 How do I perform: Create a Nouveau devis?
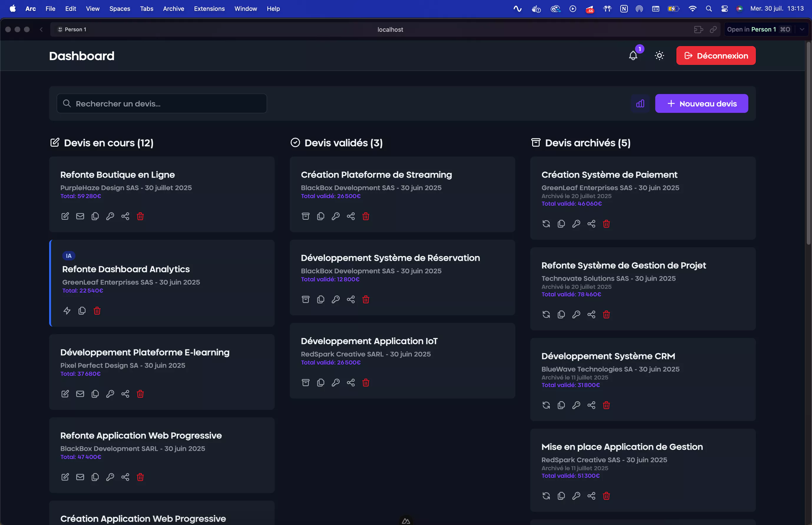(x=701, y=104)
